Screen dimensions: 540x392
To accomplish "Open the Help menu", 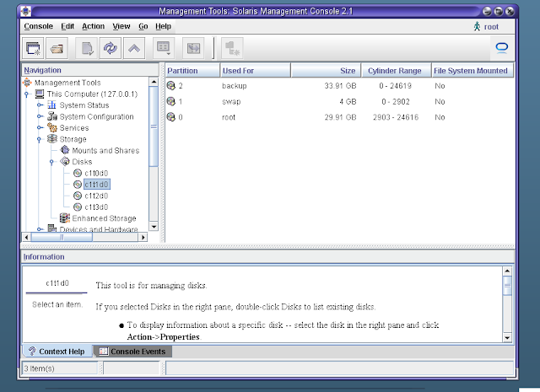I will pyautogui.click(x=163, y=26).
